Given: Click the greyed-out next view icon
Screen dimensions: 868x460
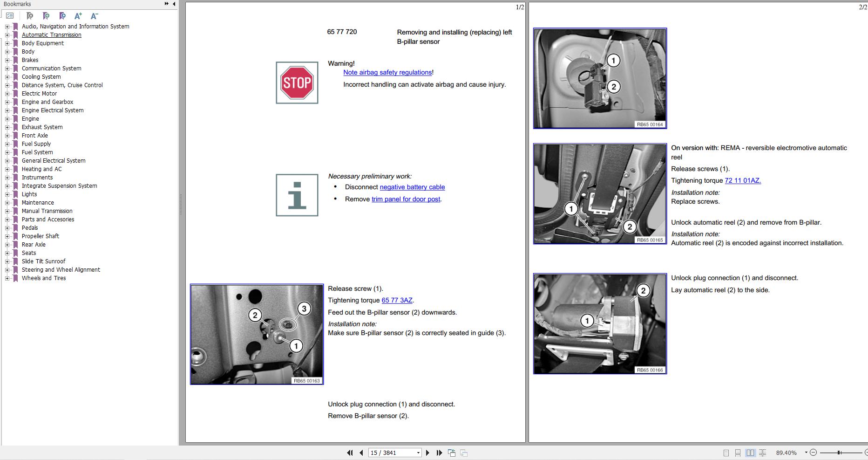Looking at the screenshot, I should click(x=464, y=453).
